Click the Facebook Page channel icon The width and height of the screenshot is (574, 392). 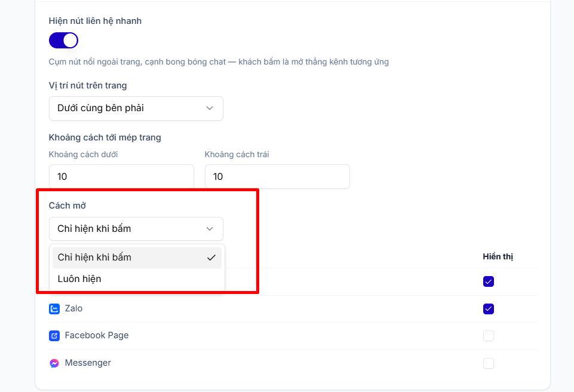pos(54,336)
